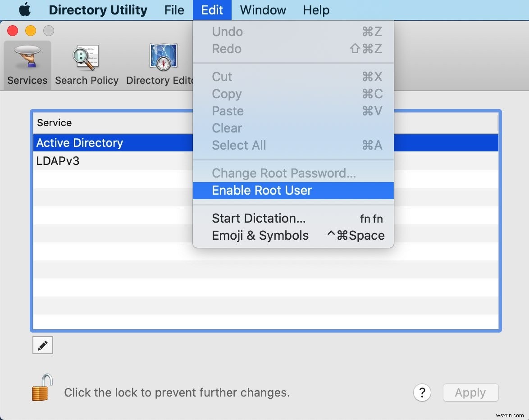Select the Services toolbar icon
The height and width of the screenshot is (420, 529).
click(27, 65)
